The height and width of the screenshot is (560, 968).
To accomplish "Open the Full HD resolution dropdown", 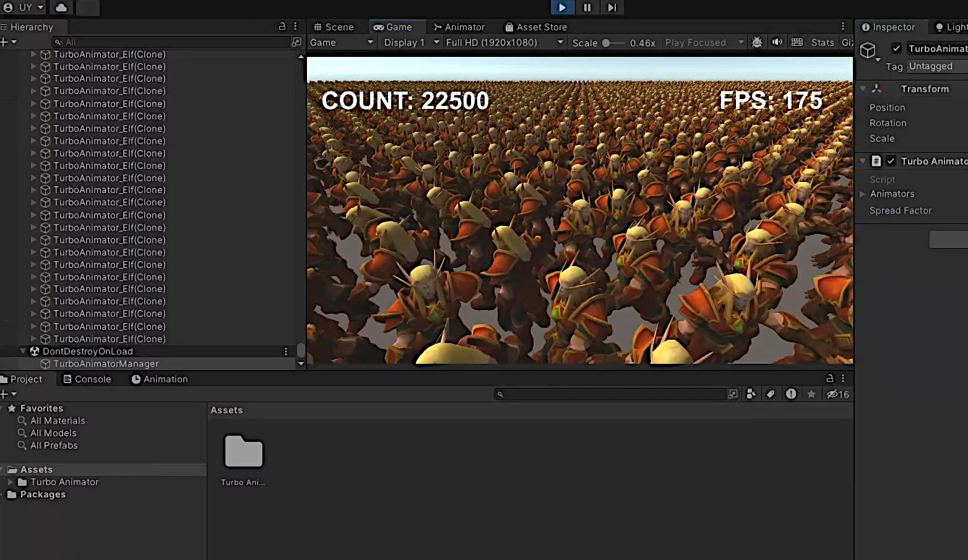I will click(504, 43).
